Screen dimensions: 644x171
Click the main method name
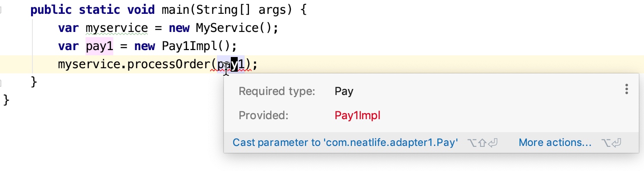point(175,10)
